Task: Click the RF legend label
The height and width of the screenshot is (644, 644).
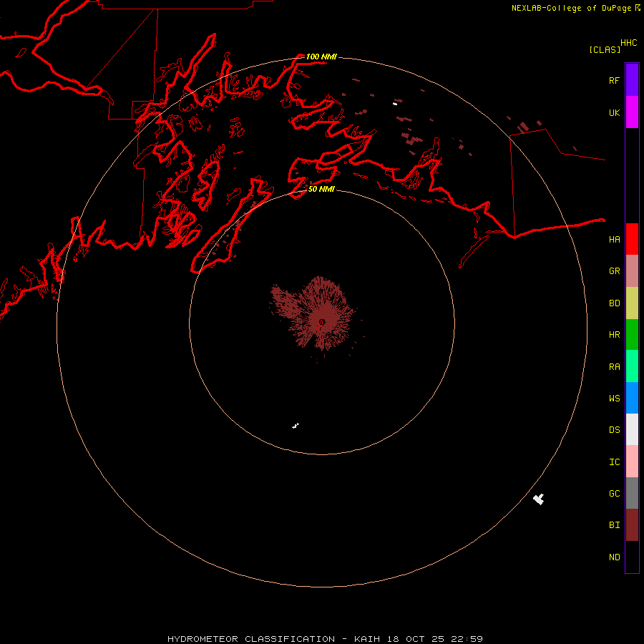Action: [614, 80]
